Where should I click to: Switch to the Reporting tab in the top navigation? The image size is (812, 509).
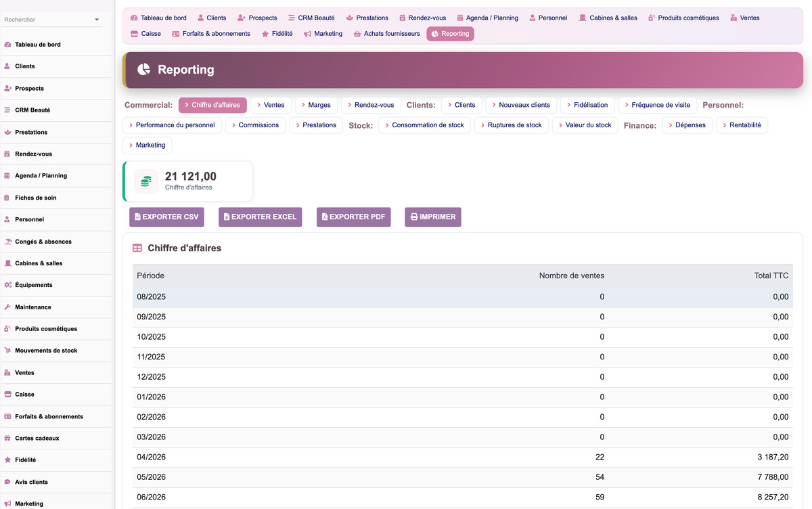[x=450, y=34]
